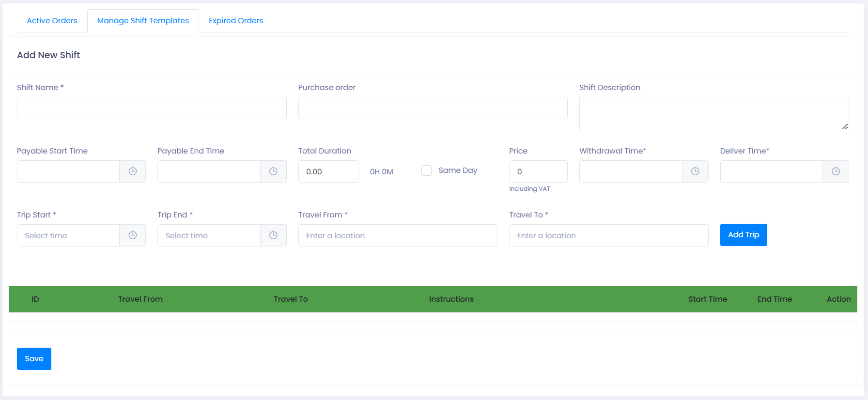Screen dimensions: 868x400
Task: Click into the Purchase order field
Action: (433, 108)
